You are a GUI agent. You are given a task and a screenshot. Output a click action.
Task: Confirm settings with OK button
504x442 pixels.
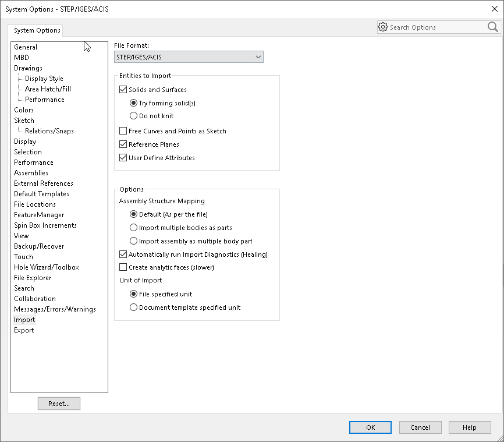click(370, 427)
